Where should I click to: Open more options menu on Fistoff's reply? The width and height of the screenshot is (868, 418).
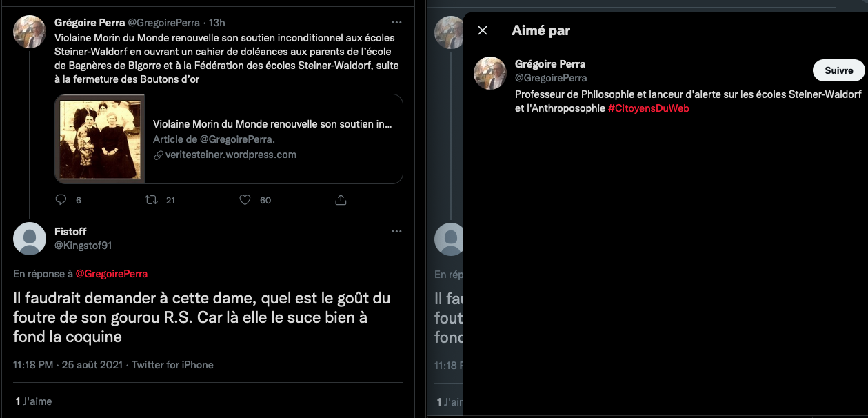click(x=396, y=232)
